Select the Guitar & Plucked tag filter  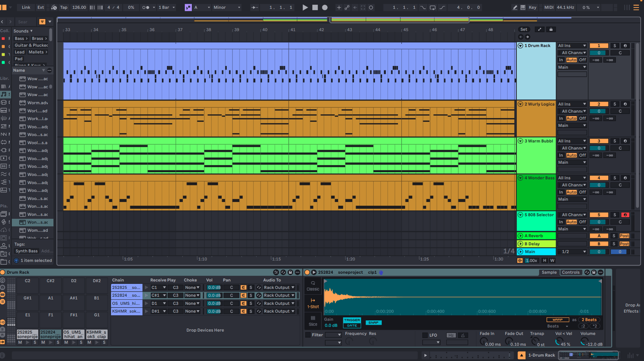(x=31, y=45)
